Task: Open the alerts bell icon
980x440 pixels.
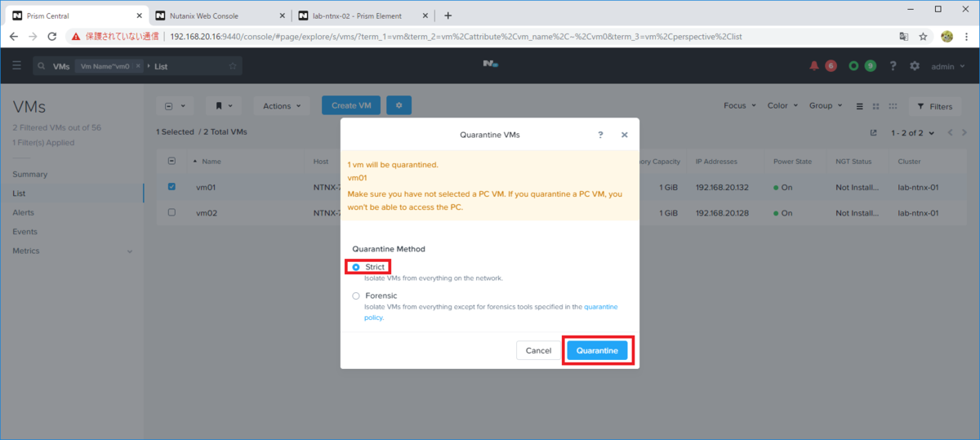Action: [814, 65]
